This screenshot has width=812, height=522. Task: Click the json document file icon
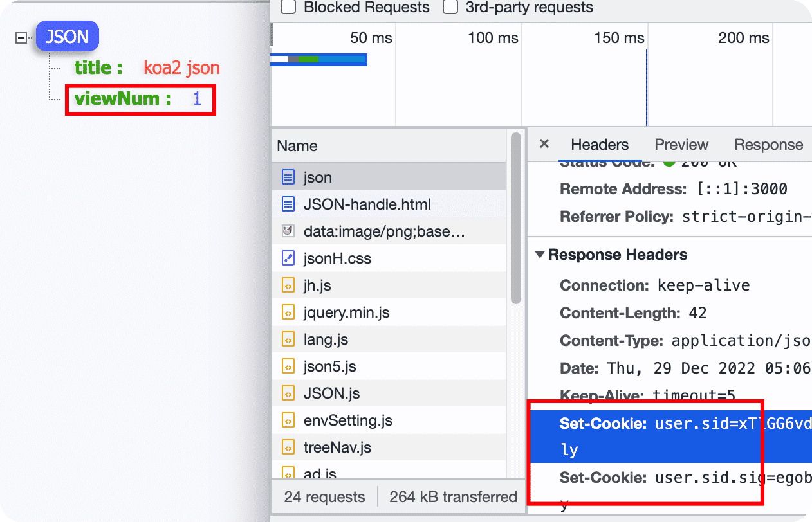pyautogui.click(x=288, y=177)
